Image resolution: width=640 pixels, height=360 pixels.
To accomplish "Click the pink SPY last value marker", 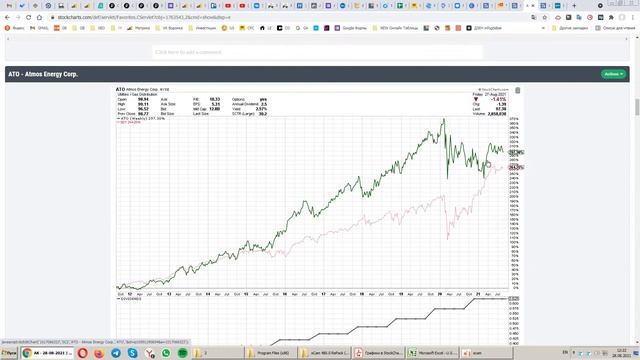I will pos(516,167).
